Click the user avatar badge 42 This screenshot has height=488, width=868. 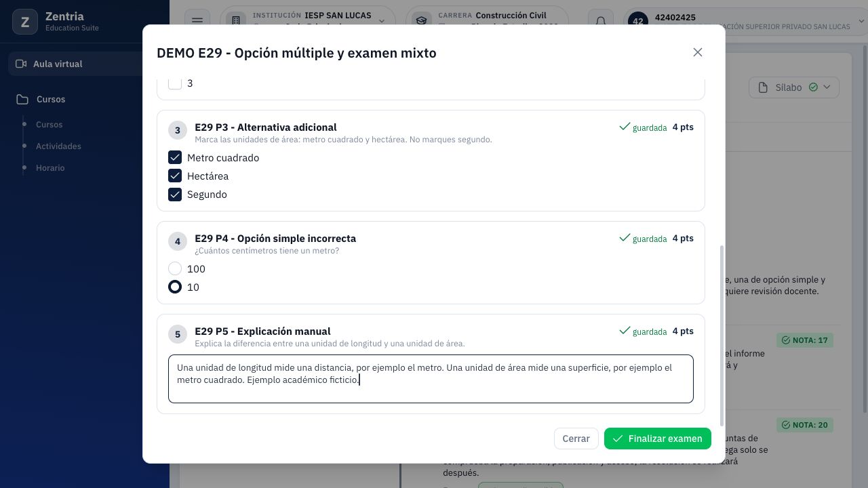coord(637,21)
